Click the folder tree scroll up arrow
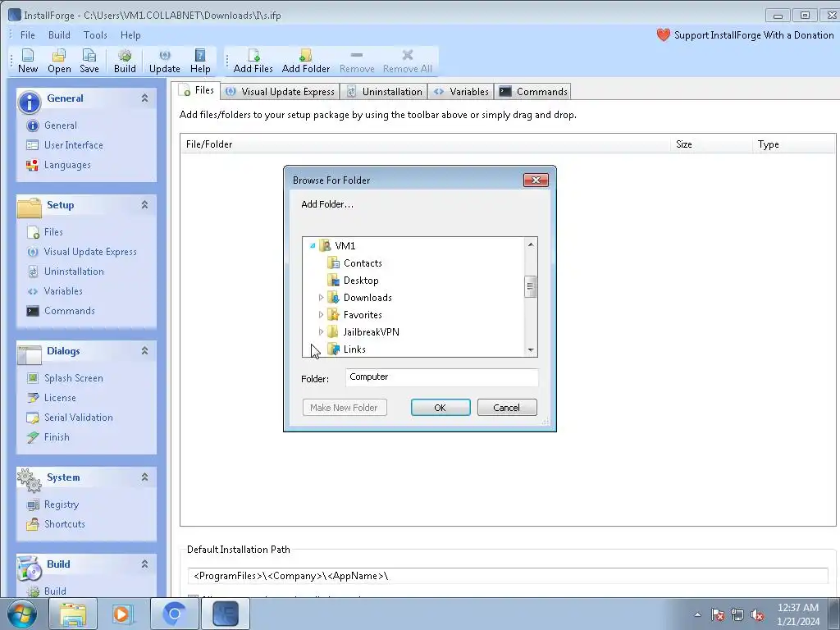The width and height of the screenshot is (840, 630). click(531, 244)
